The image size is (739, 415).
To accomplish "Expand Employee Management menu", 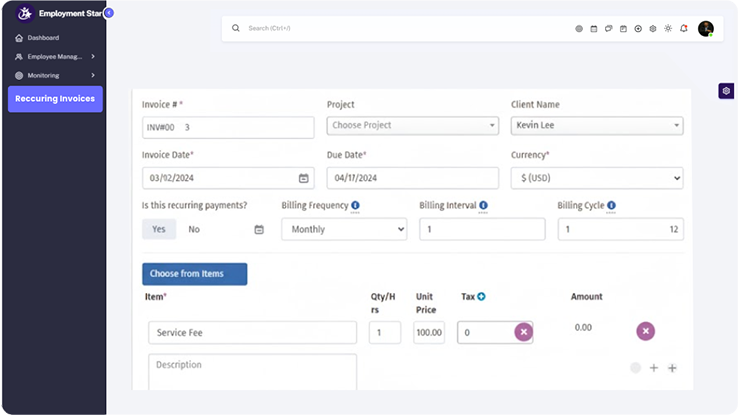I will coord(55,57).
